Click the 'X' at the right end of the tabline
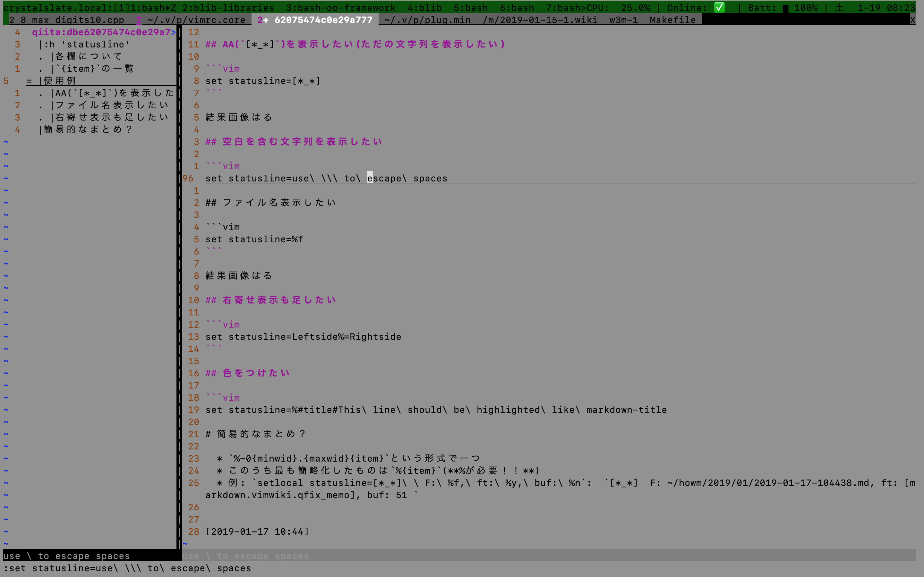 point(912,20)
